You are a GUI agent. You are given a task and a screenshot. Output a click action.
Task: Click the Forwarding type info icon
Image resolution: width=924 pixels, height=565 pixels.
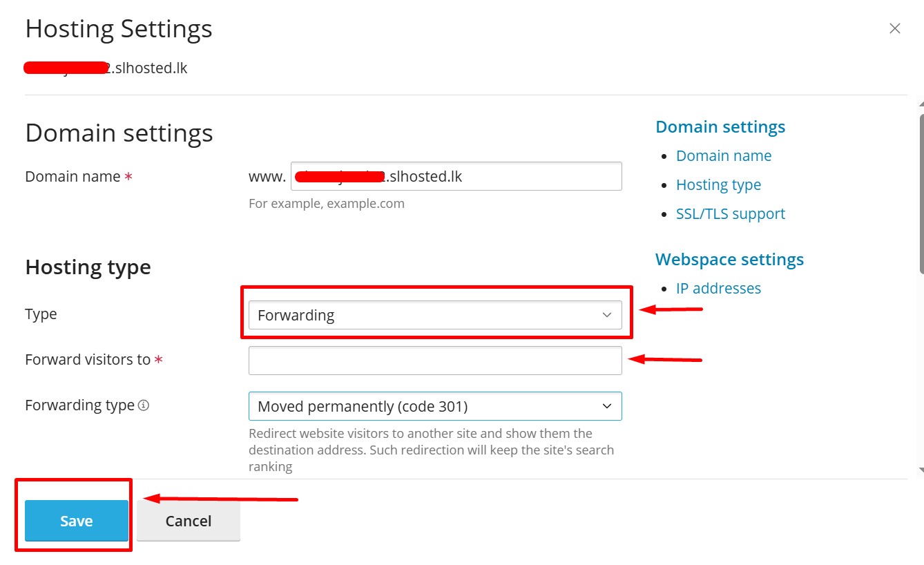(x=144, y=406)
